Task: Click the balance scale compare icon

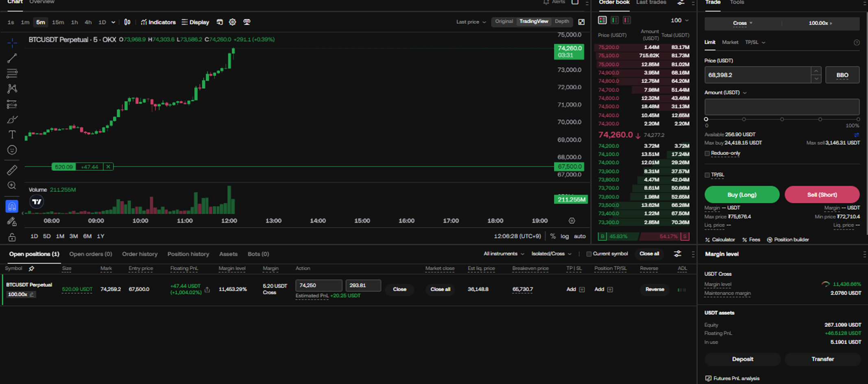Action: (x=246, y=22)
